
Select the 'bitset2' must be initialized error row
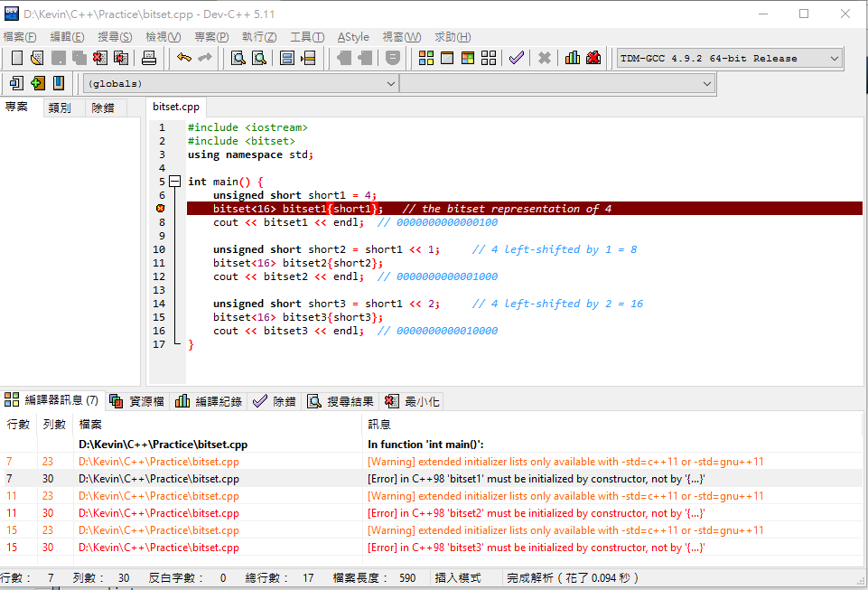(x=432, y=513)
